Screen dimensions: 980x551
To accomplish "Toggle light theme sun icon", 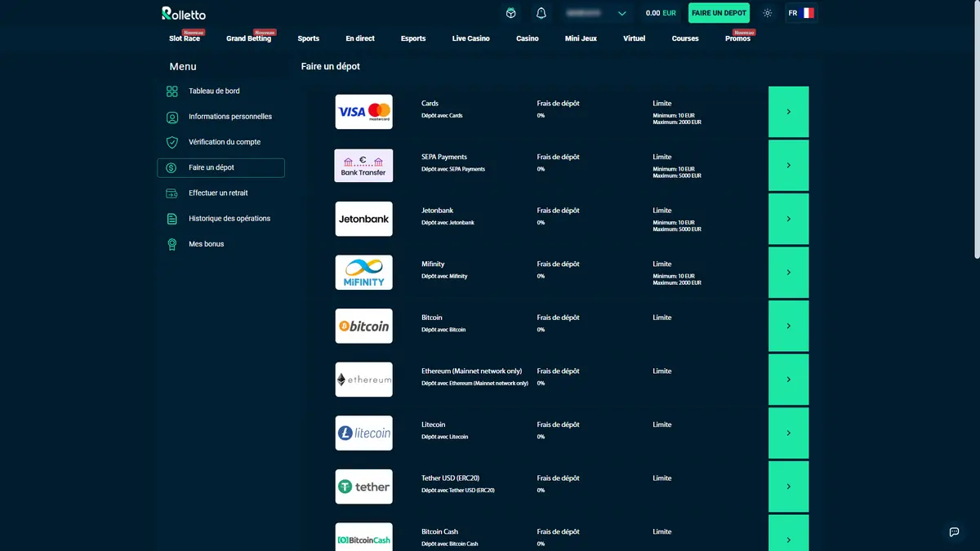I will click(x=767, y=13).
